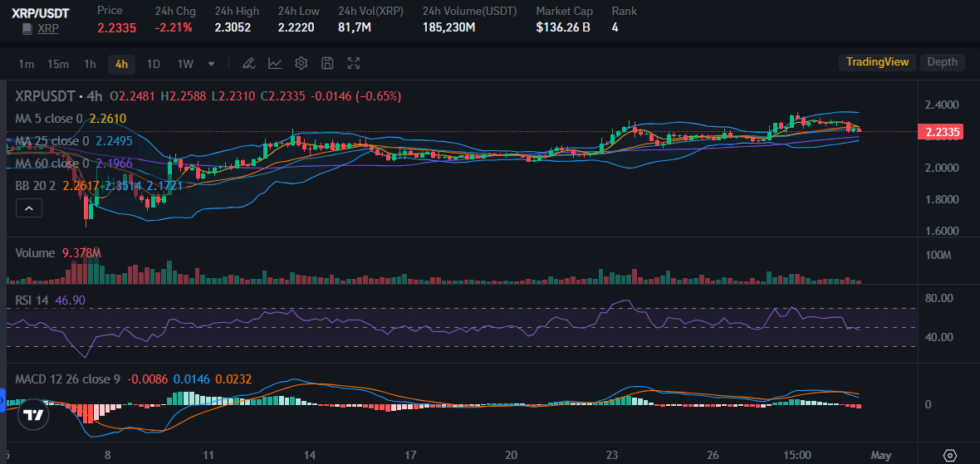Click the XRP coin info icon
This screenshot has height=464, width=980.
pyautogui.click(x=27, y=28)
